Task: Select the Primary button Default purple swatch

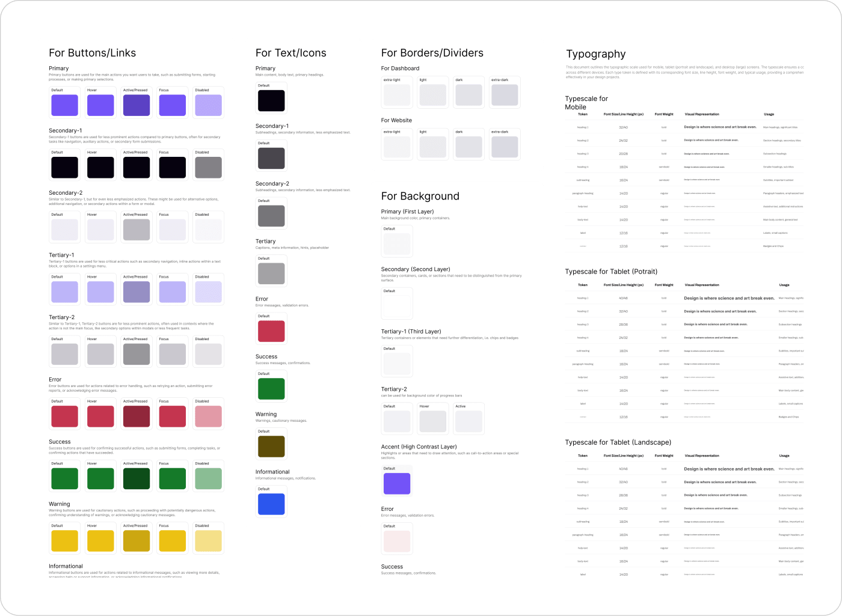Action: coord(64,105)
